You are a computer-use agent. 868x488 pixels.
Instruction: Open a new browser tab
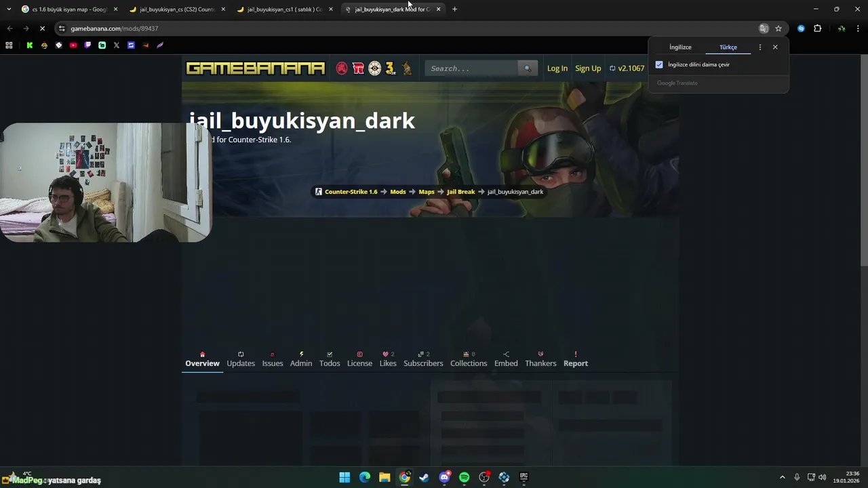tap(454, 9)
